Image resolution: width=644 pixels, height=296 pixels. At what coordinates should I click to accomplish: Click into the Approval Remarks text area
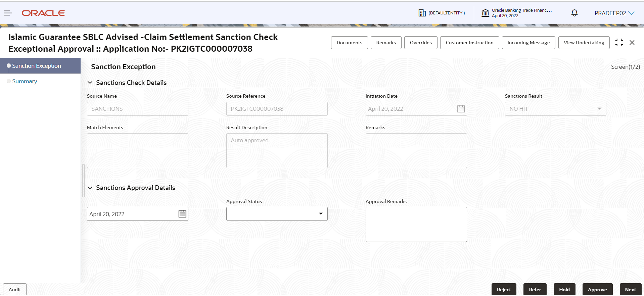[416, 224]
